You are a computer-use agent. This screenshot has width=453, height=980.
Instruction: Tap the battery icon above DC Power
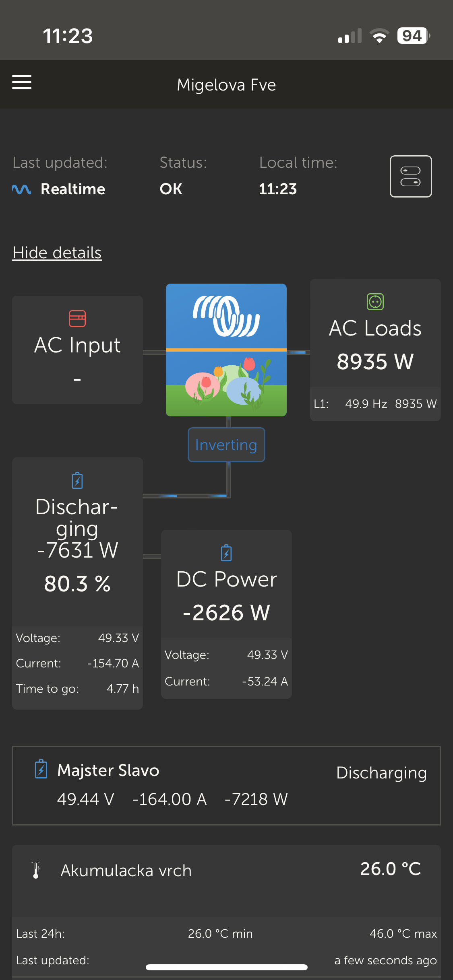pyautogui.click(x=226, y=553)
